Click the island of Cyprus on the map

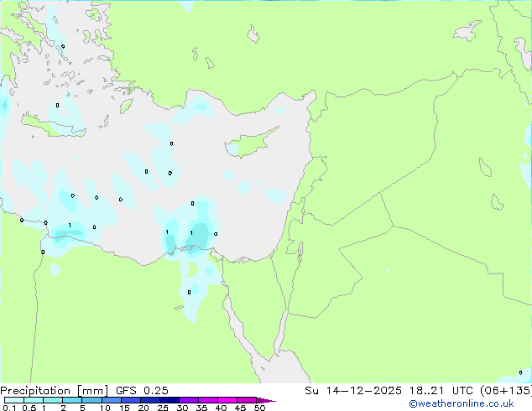(x=250, y=143)
